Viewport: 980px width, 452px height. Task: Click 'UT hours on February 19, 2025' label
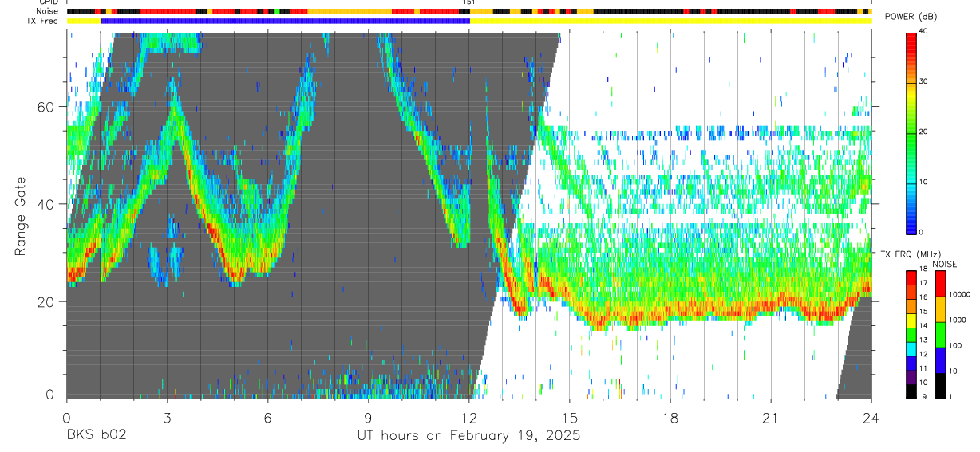[x=468, y=436]
